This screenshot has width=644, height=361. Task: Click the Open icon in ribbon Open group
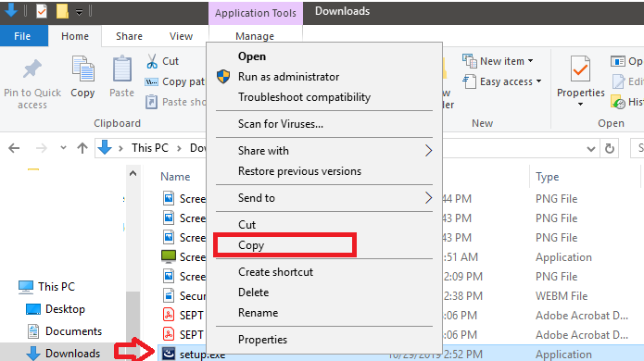click(x=618, y=61)
